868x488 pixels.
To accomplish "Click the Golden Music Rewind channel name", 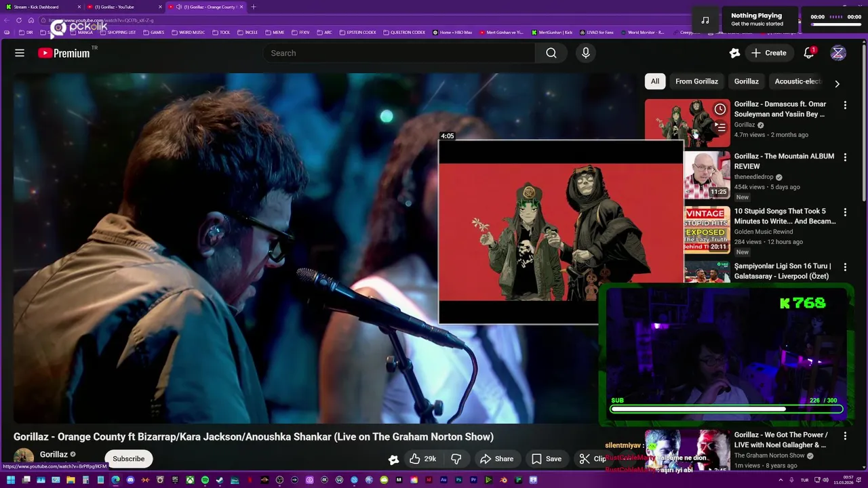I will click(764, 232).
